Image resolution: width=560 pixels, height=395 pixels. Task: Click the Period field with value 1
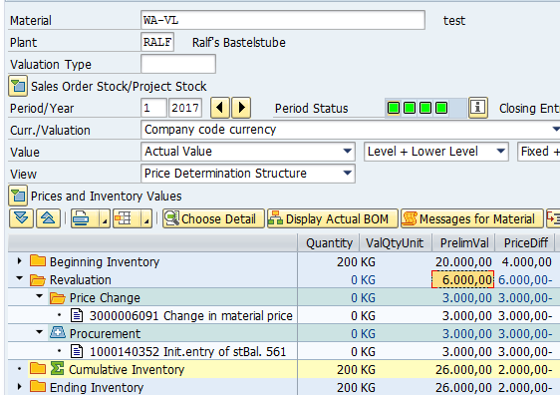click(x=154, y=108)
